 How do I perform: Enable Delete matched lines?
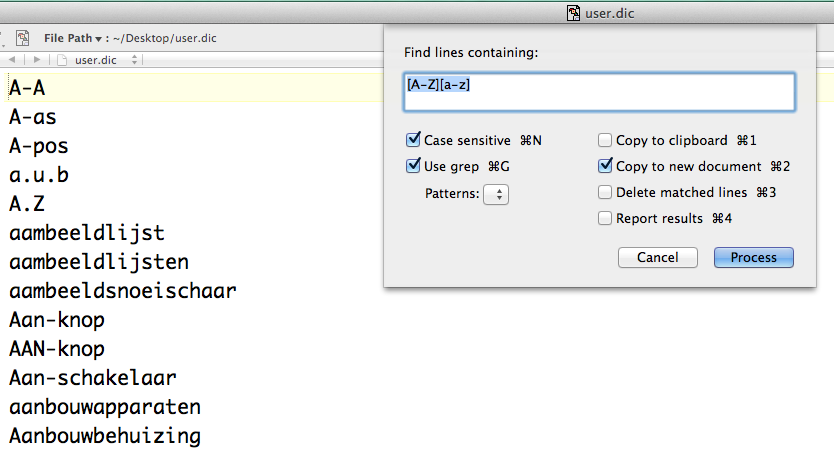click(605, 192)
